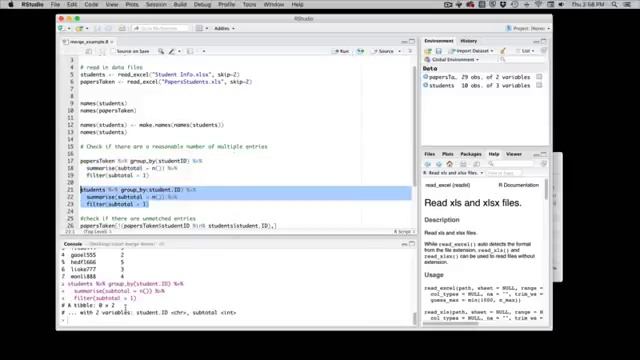Go back in Help pane history
This screenshot has height=360, width=640.
pos(428,164)
